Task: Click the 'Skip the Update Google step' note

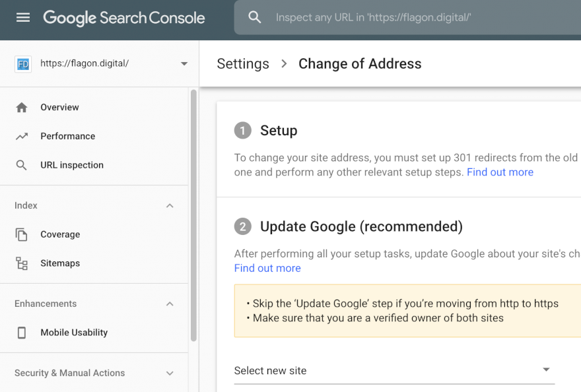Action: coord(405,304)
